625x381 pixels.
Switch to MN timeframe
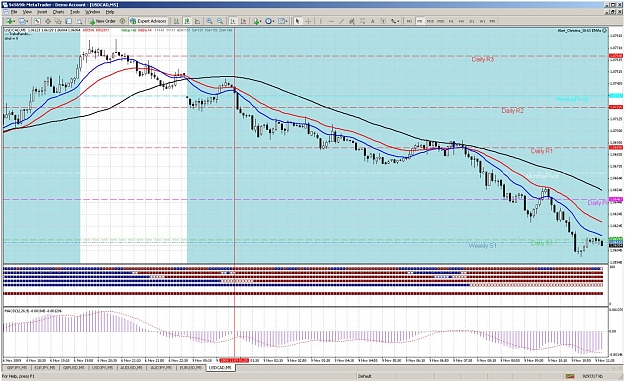click(492, 21)
